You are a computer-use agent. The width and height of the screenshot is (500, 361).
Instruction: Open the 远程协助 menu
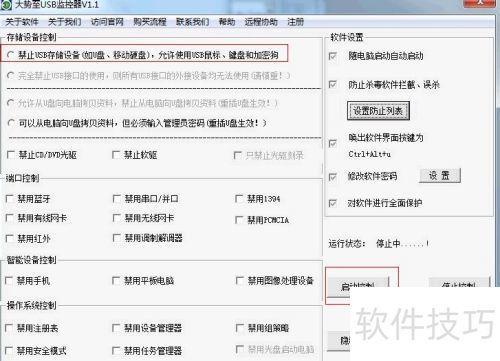point(261,22)
